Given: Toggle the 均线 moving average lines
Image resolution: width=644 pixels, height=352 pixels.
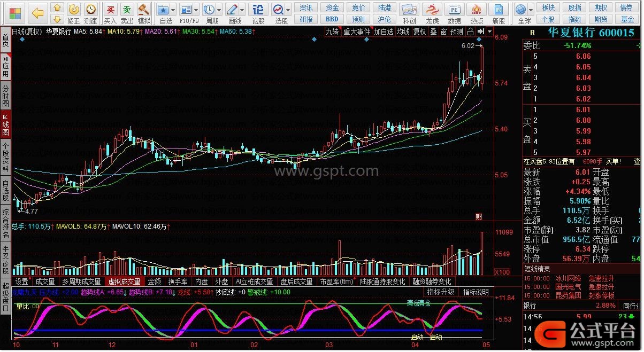Looking at the screenshot, I should tap(403, 32).
